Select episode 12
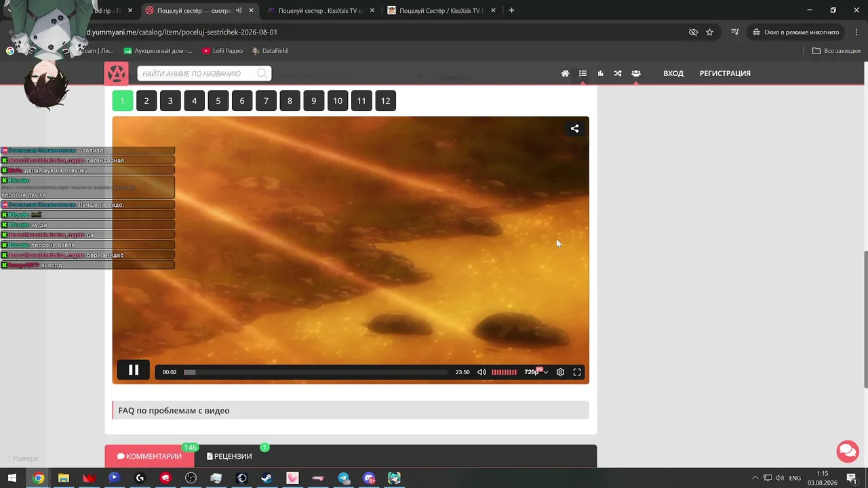Image resolution: width=868 pixels, height=488 pixels. 385,101
